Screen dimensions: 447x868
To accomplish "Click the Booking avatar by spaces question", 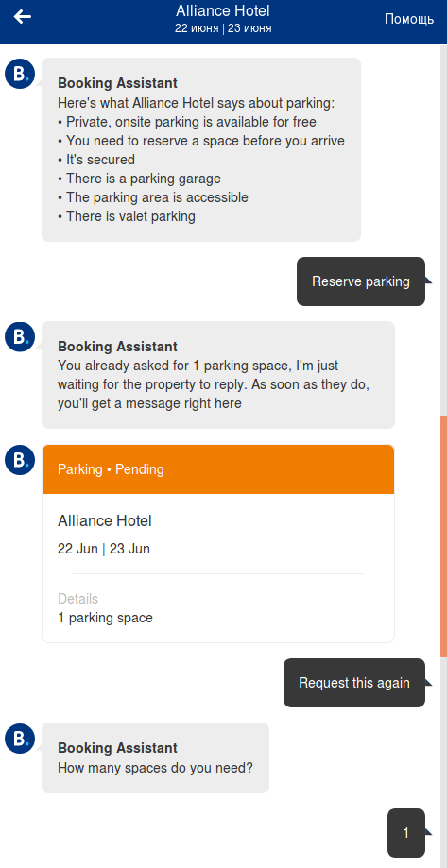I will pos(20,738).
